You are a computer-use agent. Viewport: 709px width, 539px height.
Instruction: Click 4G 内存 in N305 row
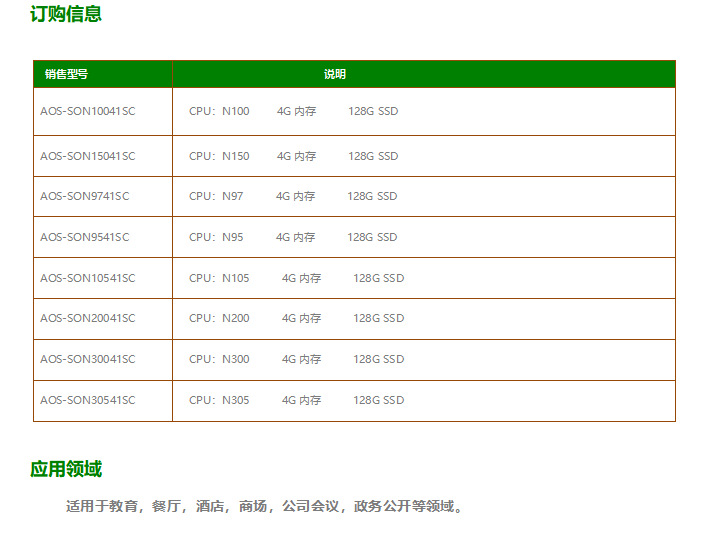pyautogui.click(x=302, y=400)
